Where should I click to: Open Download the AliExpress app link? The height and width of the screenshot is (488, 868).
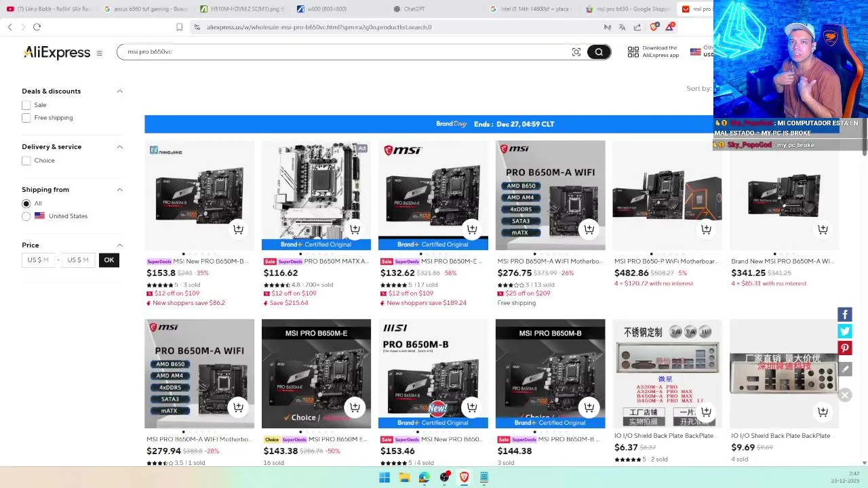pos(660,52)
